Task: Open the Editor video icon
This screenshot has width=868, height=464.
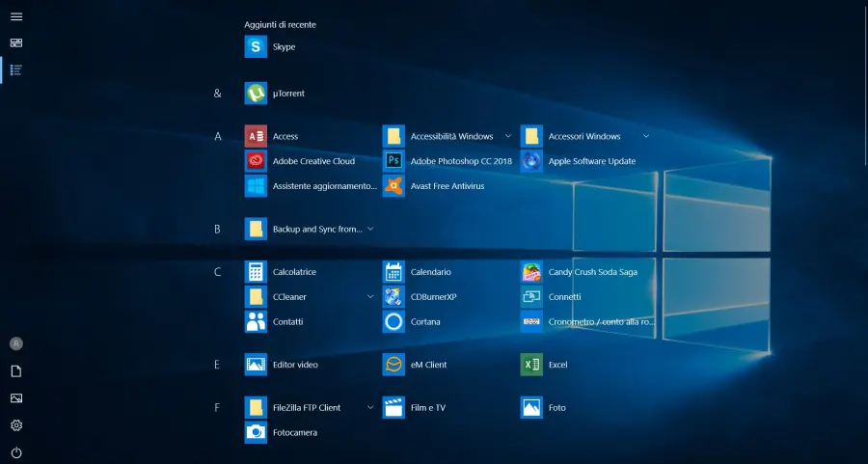Action: pos(256,365)
